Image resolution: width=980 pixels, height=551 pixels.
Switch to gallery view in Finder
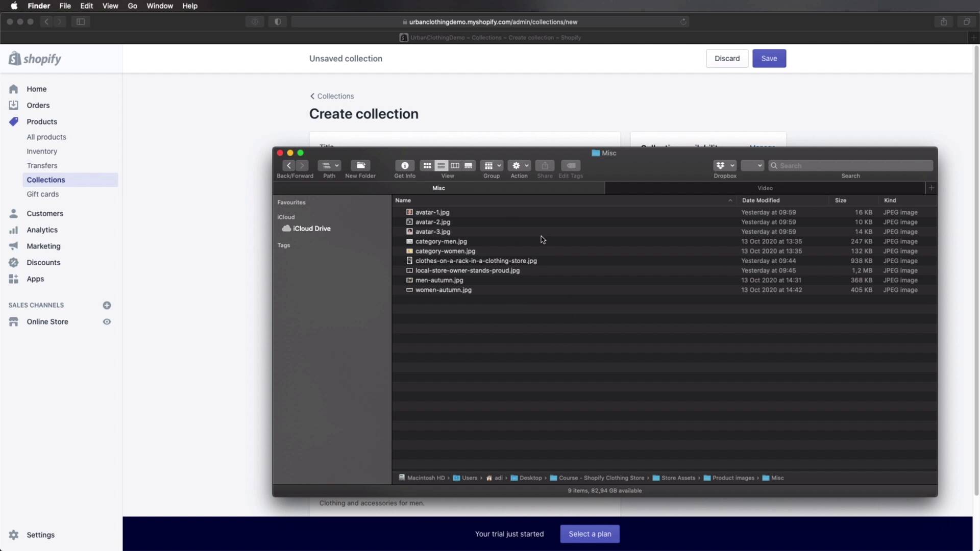tap(468, 166)
